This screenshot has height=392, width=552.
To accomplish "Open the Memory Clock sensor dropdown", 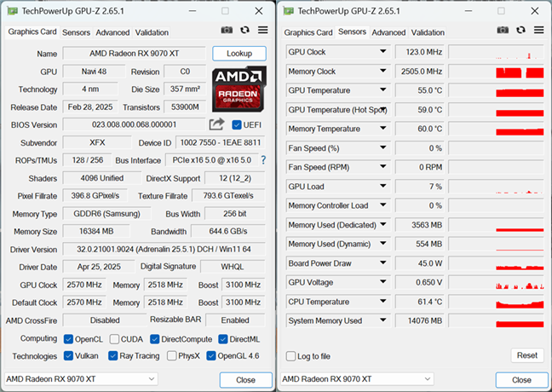I will pos(383,71).
